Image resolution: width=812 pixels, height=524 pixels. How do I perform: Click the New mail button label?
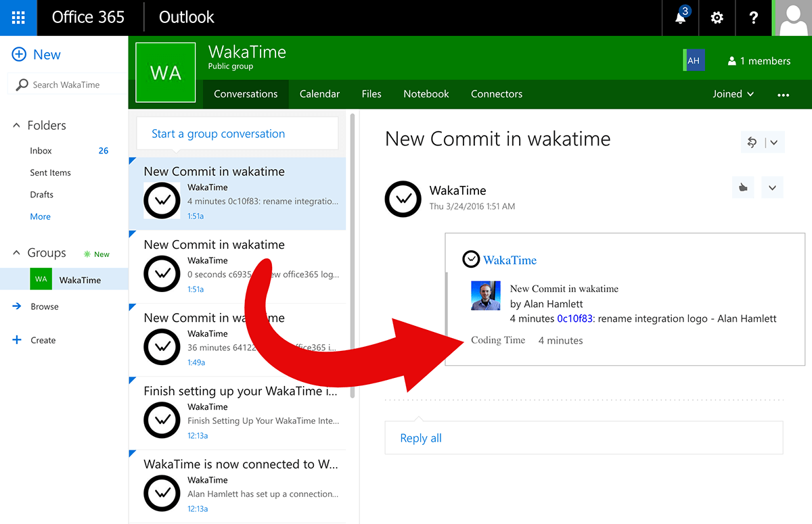click(x=47, y=55)
